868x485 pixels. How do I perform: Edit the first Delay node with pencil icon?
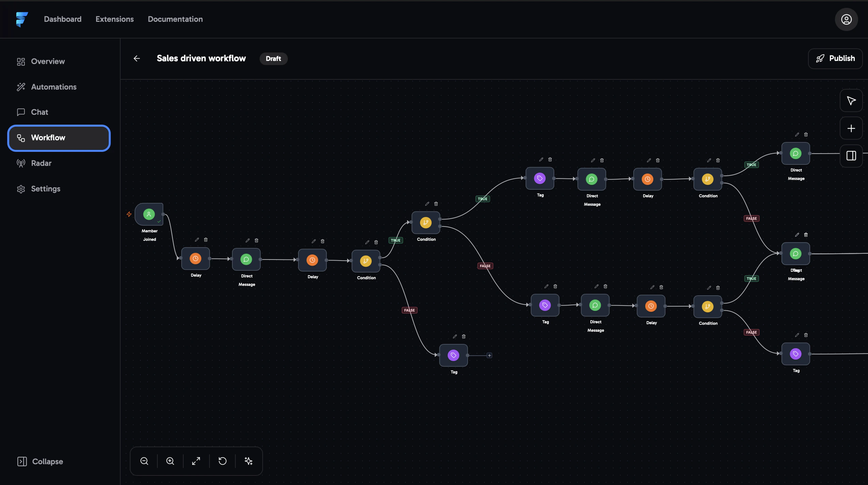(x=197, y=240)
